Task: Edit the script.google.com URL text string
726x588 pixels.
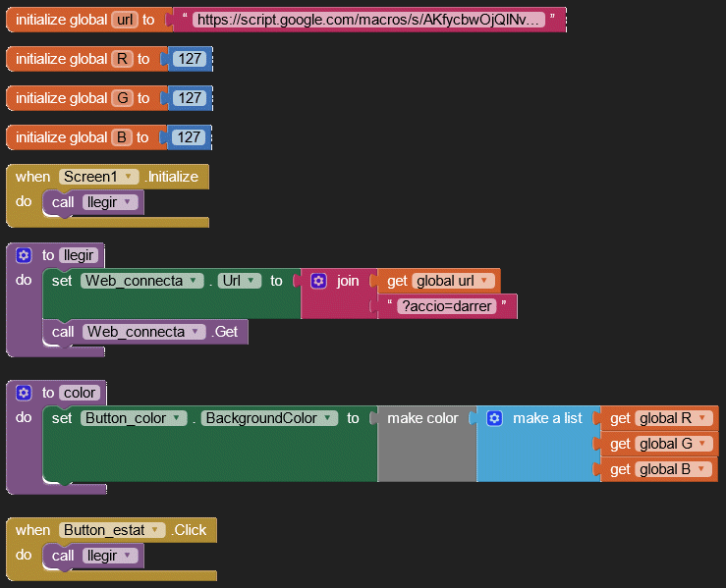Action: point(367,20)
